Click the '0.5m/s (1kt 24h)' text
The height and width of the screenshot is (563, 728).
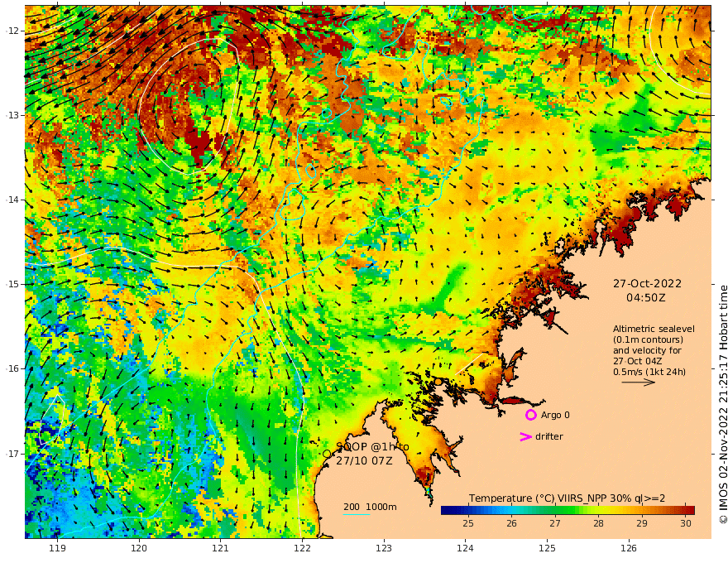click(649, 372)
